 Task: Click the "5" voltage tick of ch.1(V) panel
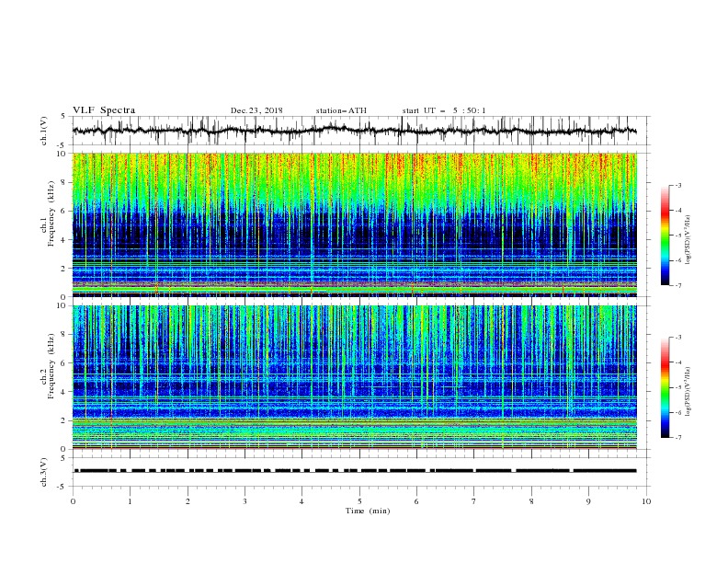(x=63, y=117)
